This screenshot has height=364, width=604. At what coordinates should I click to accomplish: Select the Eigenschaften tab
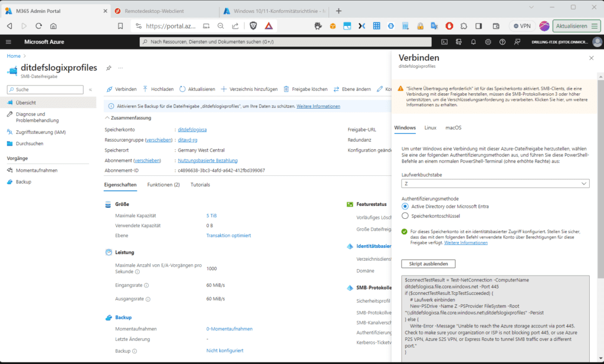tap(120, 185)
